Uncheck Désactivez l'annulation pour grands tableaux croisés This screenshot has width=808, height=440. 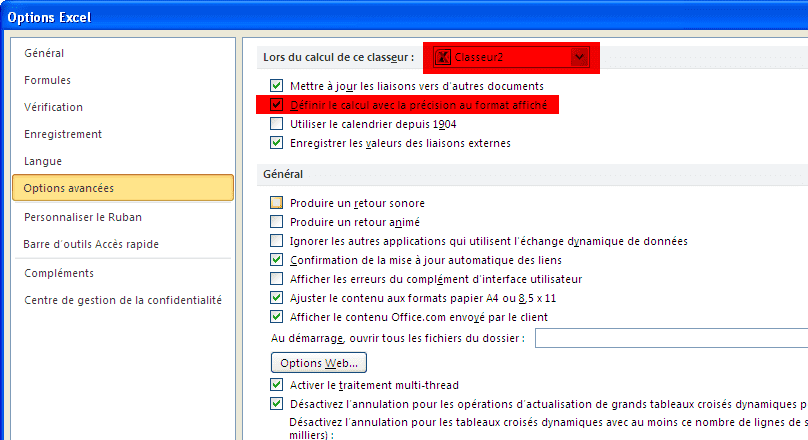click(276, 404)
